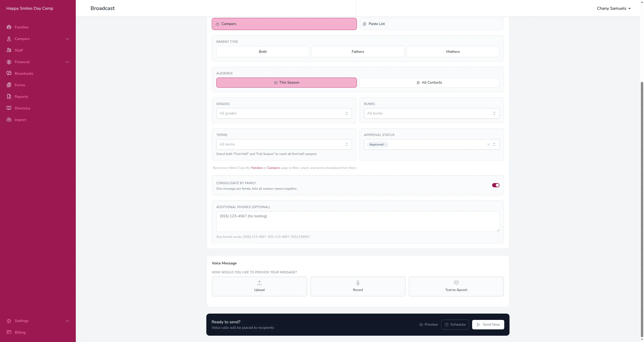
Task: Click the Campers group icon in recipient tab
Action: [x=217, y=24]
